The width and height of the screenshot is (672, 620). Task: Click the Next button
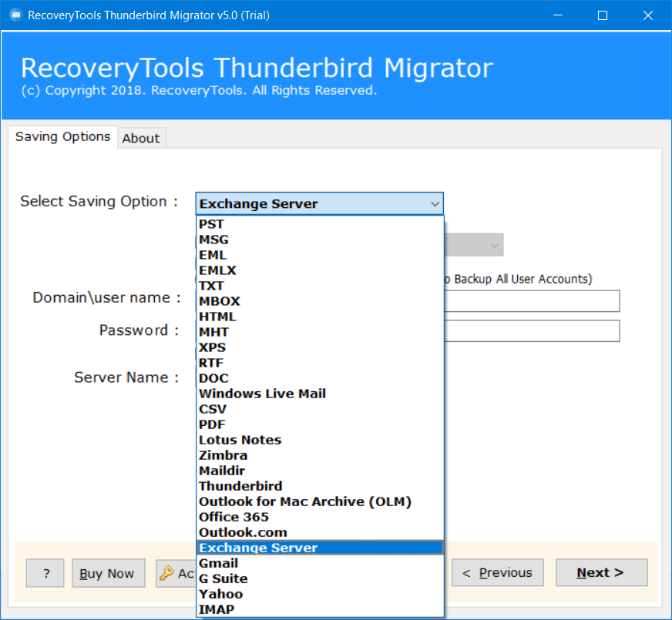coord(602,572)
